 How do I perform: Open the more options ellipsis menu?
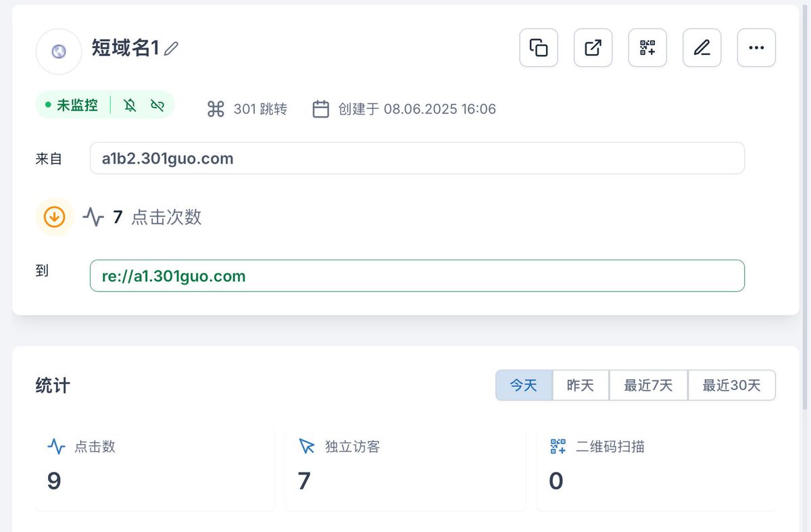point(756,48)
